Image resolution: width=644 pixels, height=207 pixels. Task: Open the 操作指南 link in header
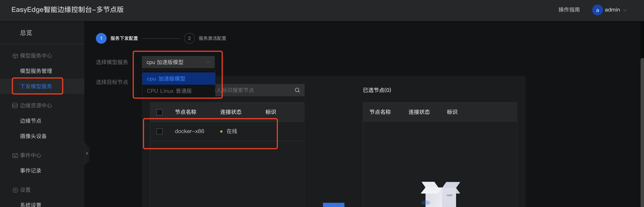[569, 10]
